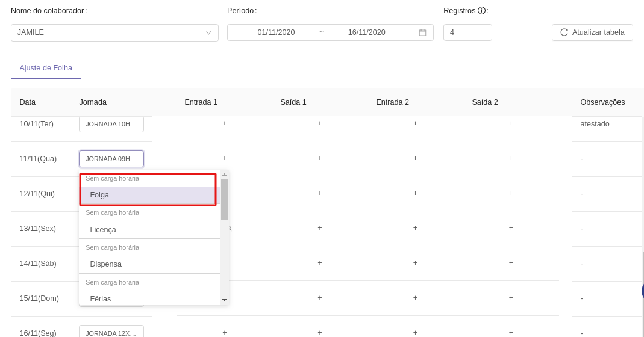
Task: Select Folga from the jornada list
Action: point(148,195)
